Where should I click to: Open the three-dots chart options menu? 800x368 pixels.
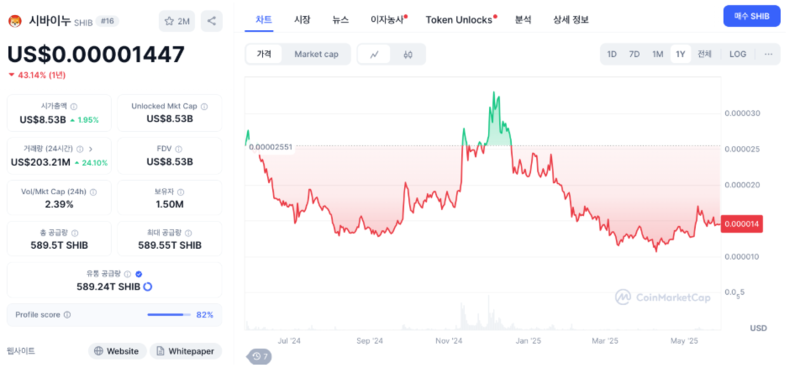[768, 54]
